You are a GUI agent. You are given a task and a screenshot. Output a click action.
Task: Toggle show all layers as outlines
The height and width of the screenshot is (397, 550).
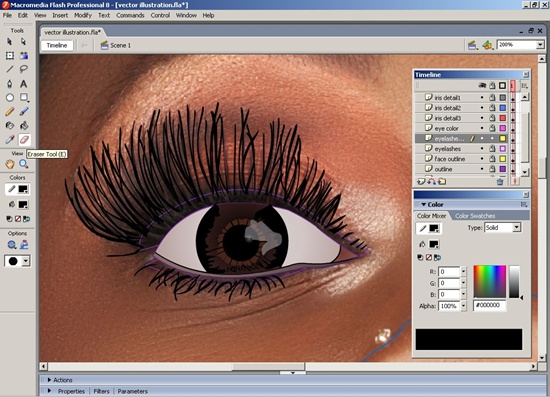503,86
